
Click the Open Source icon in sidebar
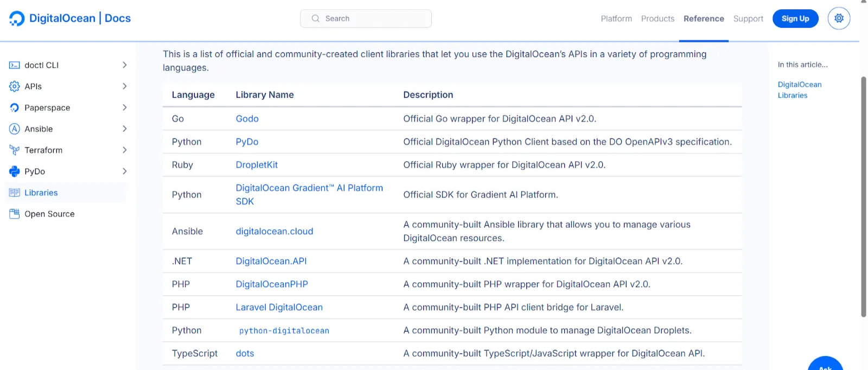(15, 214)
